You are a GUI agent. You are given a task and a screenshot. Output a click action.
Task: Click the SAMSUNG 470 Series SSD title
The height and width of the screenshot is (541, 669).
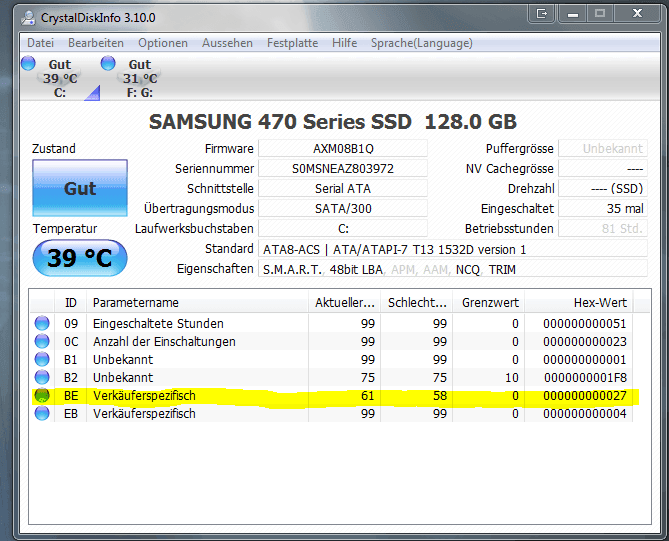333,122
